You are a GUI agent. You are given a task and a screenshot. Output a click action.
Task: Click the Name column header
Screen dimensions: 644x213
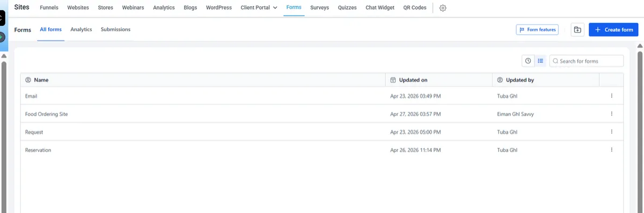point(203,80)
